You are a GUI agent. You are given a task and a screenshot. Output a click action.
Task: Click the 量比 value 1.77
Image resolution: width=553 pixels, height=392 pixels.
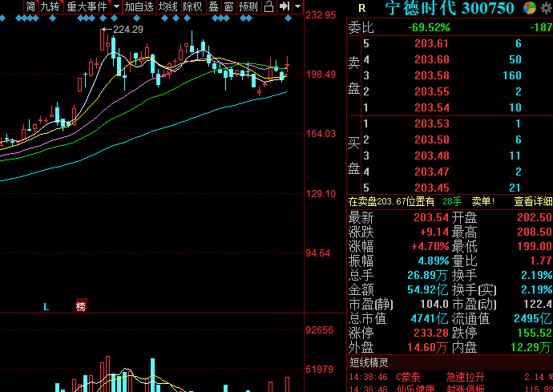541,261
